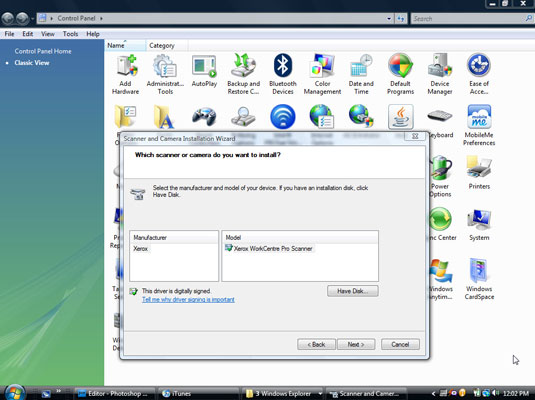Open the Java coffee cup icon
Viewport: 535px width, 400px height.
pyautogui.click(x=401, y=117)
